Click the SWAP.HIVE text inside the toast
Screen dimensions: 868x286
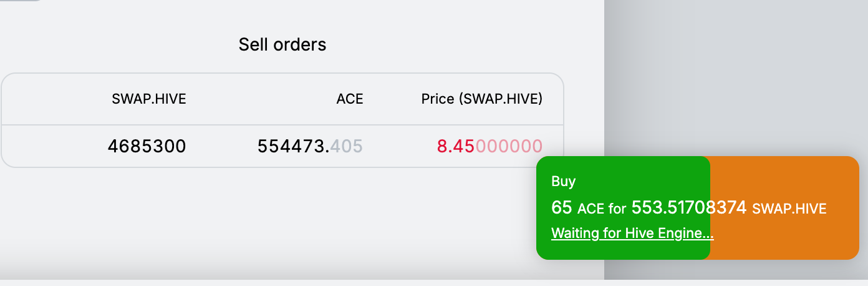coord(789,209)
